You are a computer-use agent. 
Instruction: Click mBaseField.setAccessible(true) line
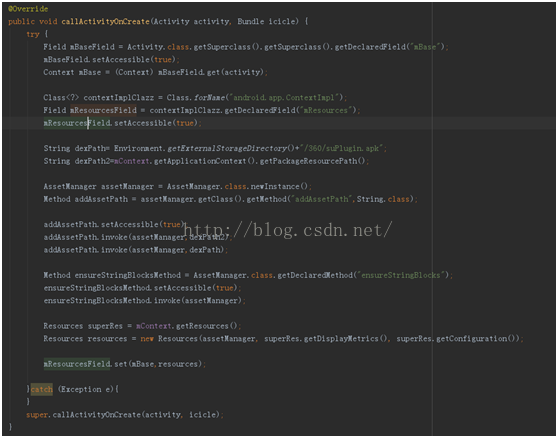111,59
